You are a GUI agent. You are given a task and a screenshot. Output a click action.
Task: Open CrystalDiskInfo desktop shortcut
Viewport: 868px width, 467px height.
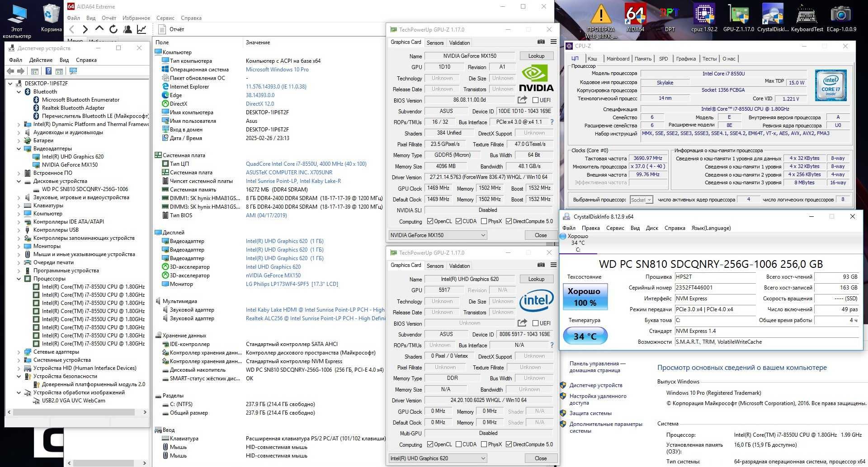point(773,18)
